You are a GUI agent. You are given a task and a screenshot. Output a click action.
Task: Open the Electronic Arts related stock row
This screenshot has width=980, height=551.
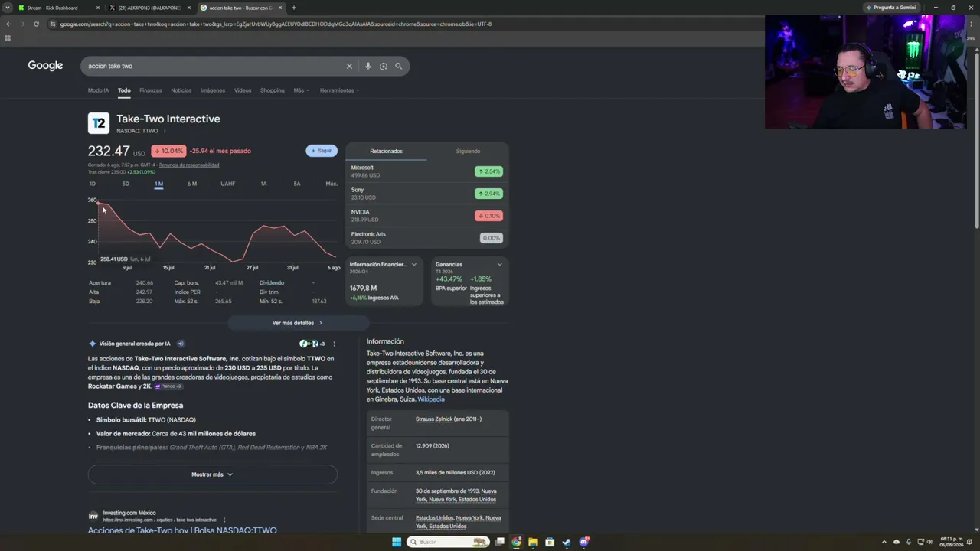[x=427, y=238]
